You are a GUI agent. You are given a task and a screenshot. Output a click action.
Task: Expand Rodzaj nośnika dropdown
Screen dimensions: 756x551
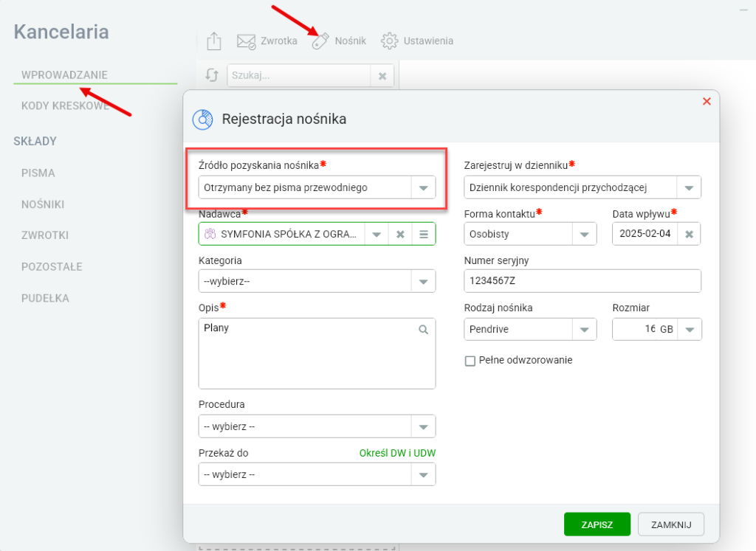click(585, 330)
